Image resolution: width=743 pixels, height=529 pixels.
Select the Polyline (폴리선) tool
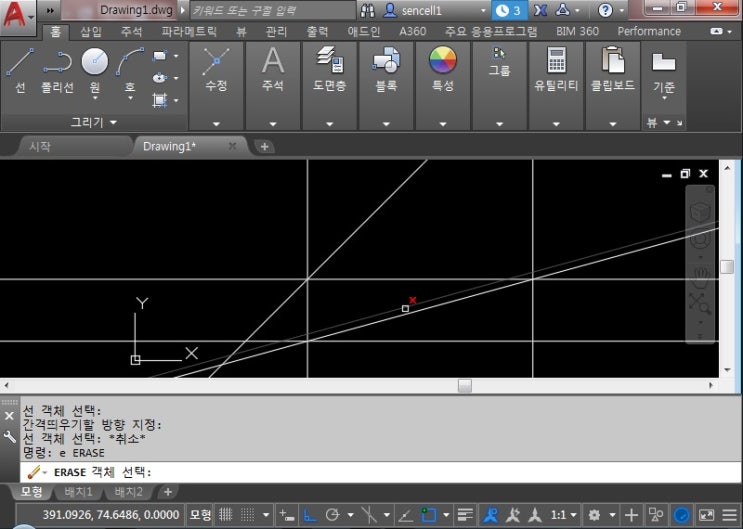click(57, 70)
